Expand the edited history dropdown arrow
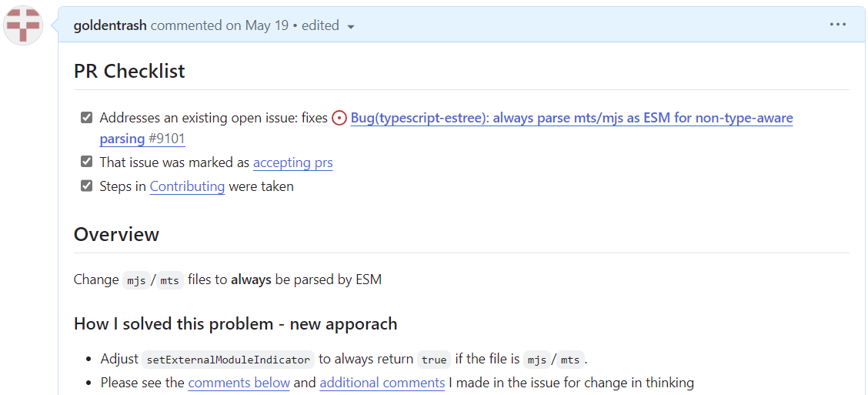The image size is (868, 395). tap(350, 27)
